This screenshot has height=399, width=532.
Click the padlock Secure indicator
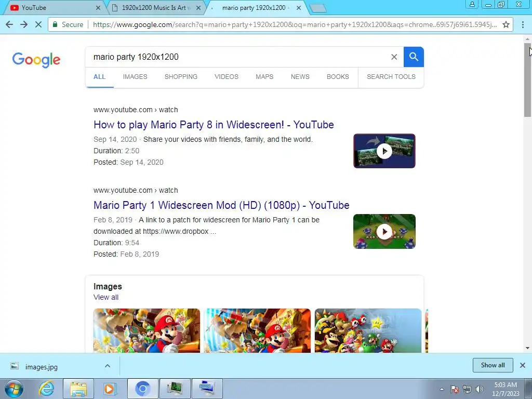[68, 24]
